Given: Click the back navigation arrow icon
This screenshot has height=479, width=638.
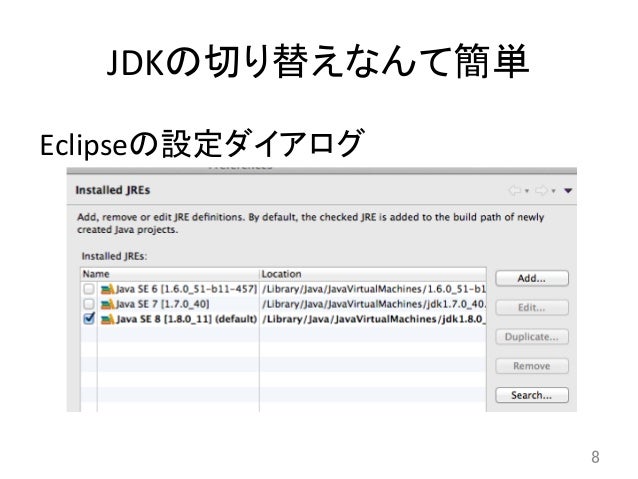Looking at the screenshot, I should tap(515, 190).
